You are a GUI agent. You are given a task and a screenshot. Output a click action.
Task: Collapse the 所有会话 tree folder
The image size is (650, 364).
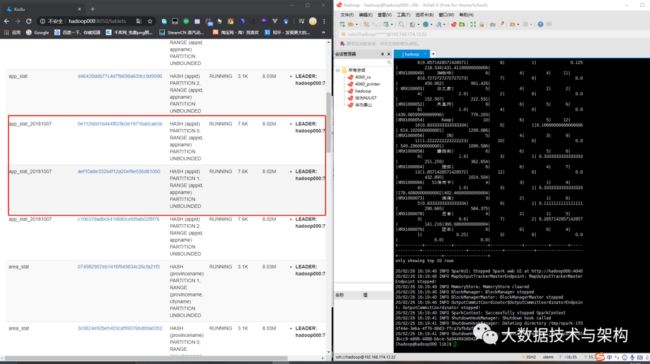click(338, 70)
